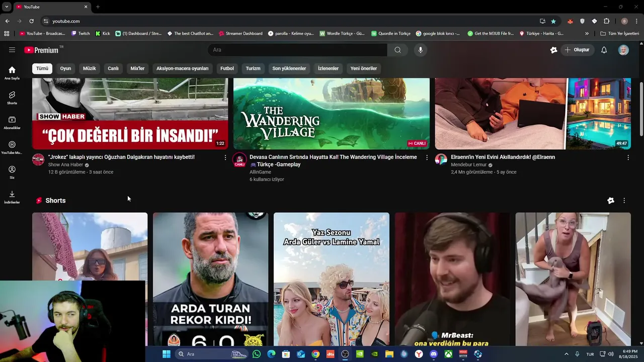
Task: Select the İzlenenler filter chip
Action: click(x=328, y=68)
